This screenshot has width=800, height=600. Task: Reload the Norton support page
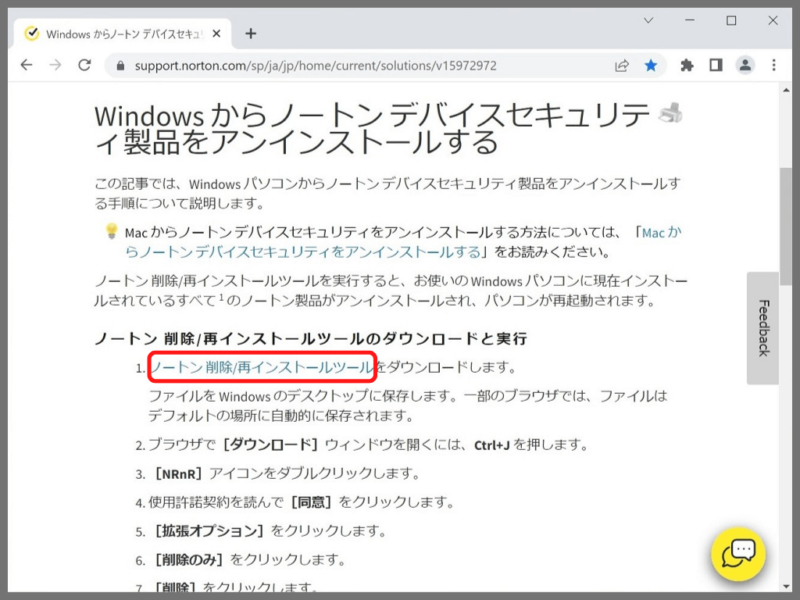pyautogui.click(x=84, y=65)
